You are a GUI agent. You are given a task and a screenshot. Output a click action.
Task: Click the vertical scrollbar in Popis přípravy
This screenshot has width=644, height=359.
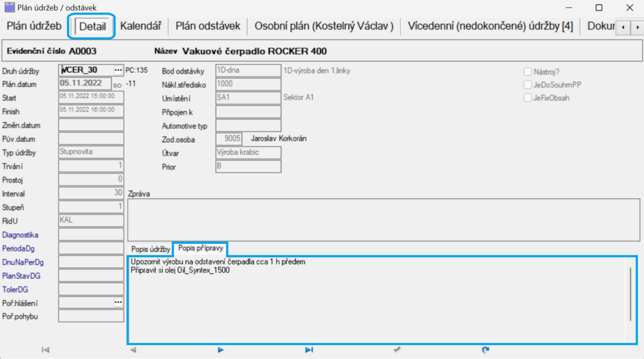pyautogui.click(x=630, y=294)
